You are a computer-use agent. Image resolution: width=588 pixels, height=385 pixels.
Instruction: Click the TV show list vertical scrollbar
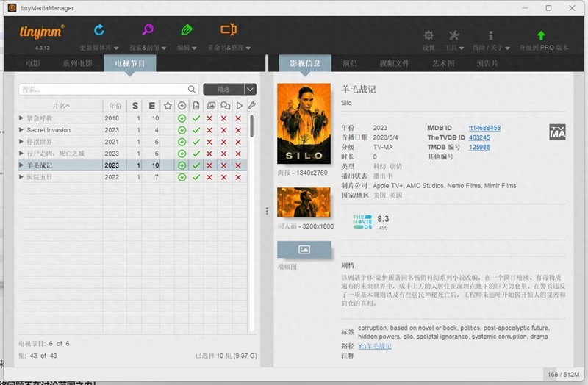(x=251, y=126)
